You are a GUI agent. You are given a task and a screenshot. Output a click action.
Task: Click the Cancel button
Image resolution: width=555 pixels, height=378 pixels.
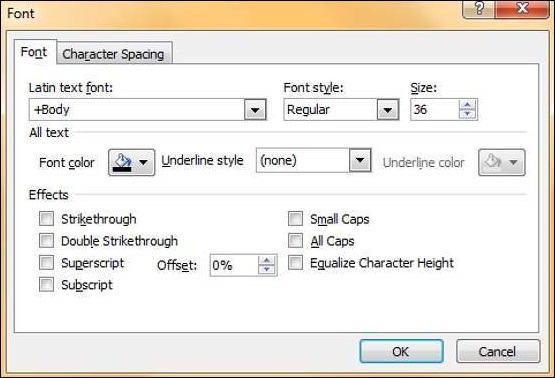point(498,351)
